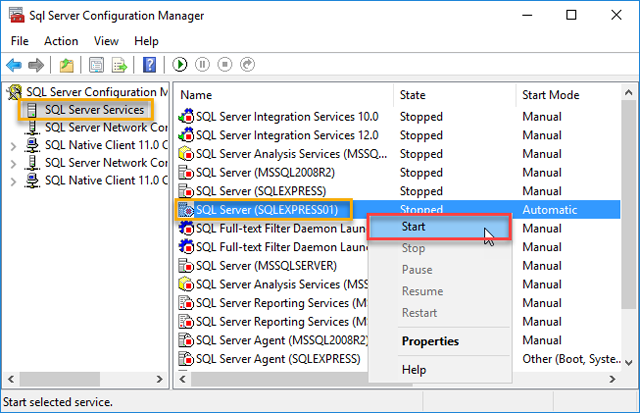Click the Stop Service toolbar icon
The height and width of the screenshot is (413, 640).
click(225, 64)
